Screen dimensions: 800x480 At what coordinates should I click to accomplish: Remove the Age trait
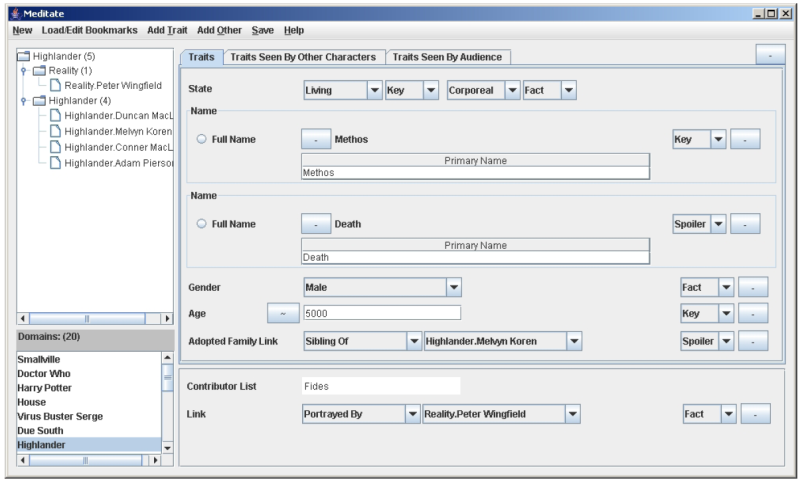pyautogui.click(x=753, y=313)
